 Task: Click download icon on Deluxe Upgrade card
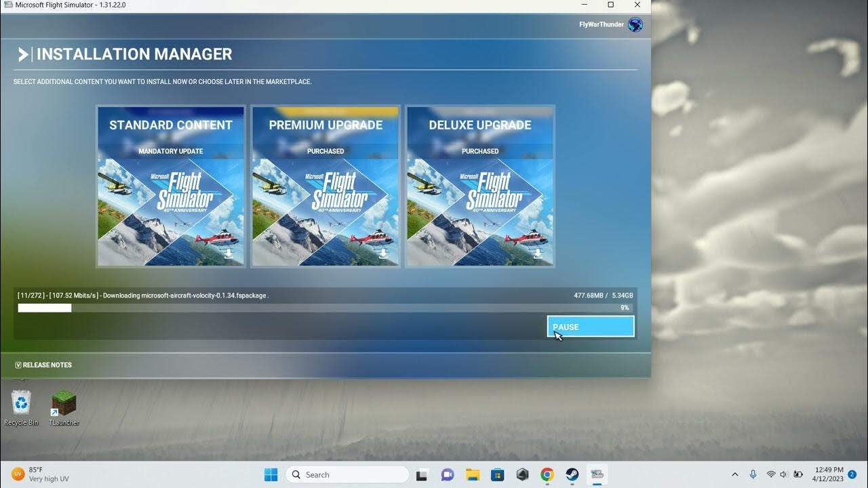coord(538,254)
